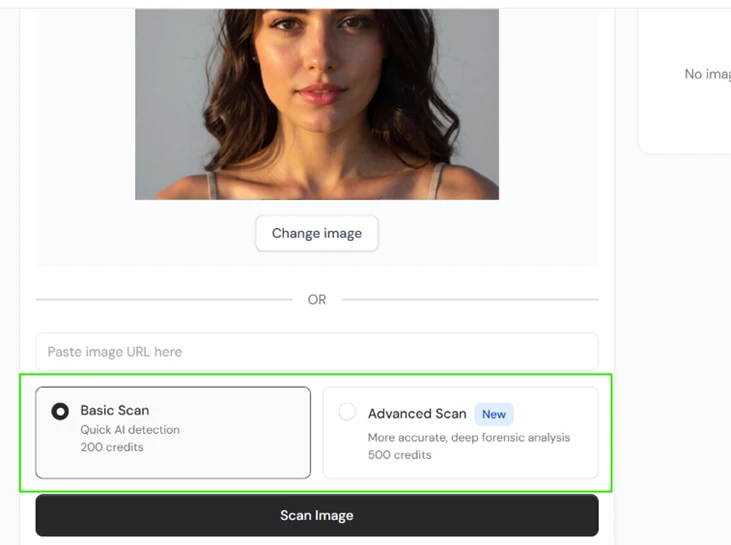Focus the Paste image URL here field
The width and height of the screenshot is (731, 545).
(317, 352)
